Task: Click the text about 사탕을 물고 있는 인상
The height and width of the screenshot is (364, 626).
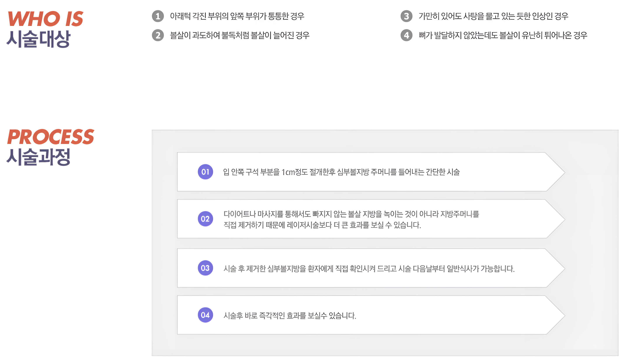Action: coord(494,16)
